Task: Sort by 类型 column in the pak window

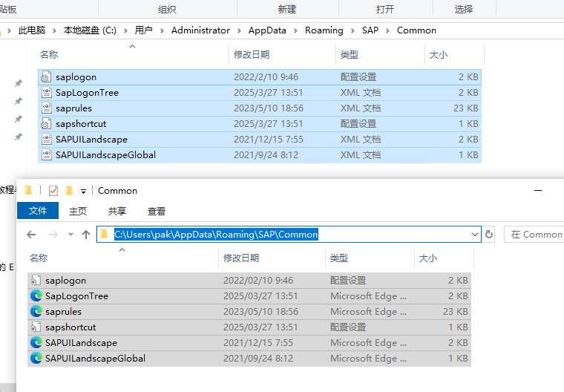Action: tap(339, 258)
